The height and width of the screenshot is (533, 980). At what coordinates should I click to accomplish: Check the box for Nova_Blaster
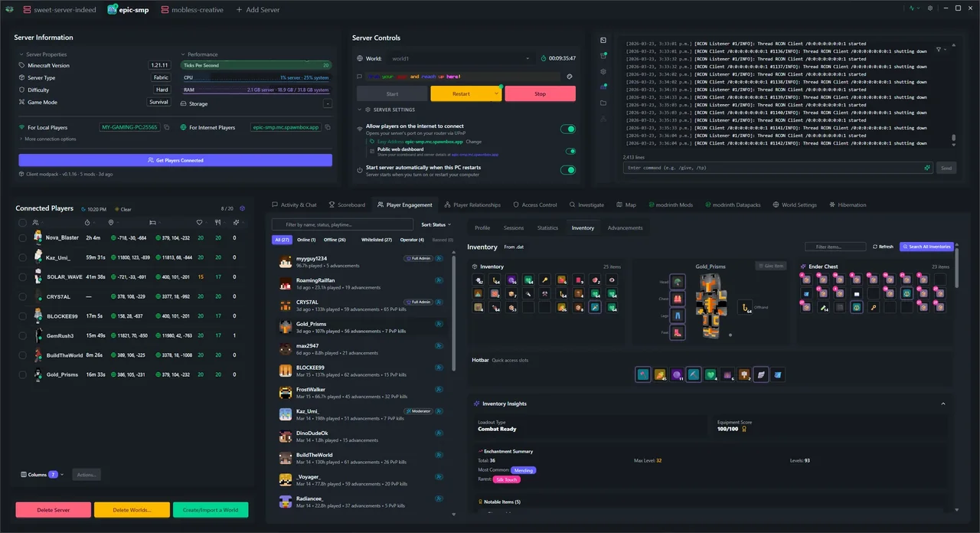coord(23,238)
